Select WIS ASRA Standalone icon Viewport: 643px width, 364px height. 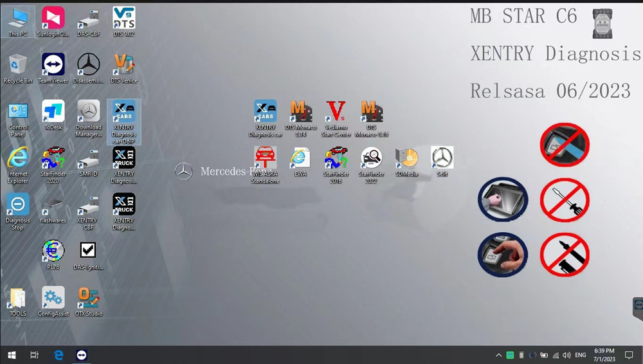tap(265, 158)
